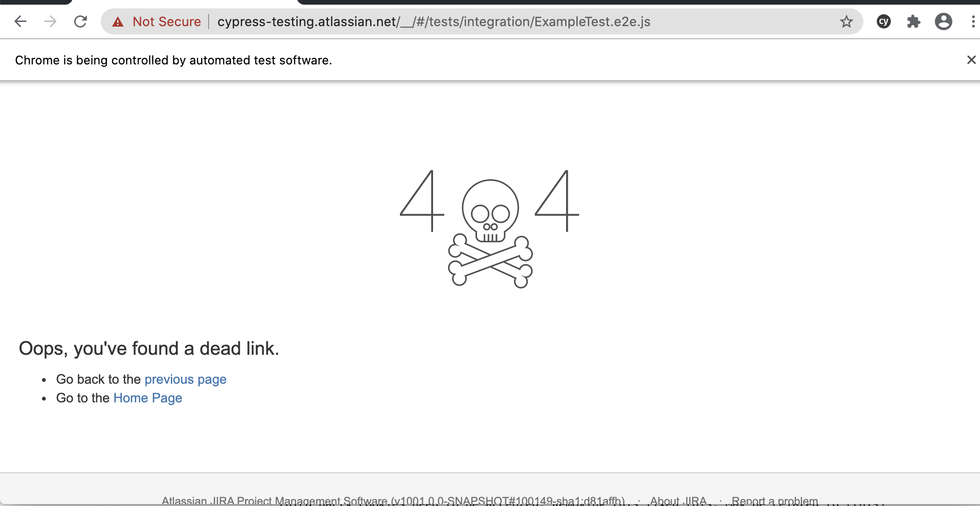Open the Chrome profile avatar icon

944,21
